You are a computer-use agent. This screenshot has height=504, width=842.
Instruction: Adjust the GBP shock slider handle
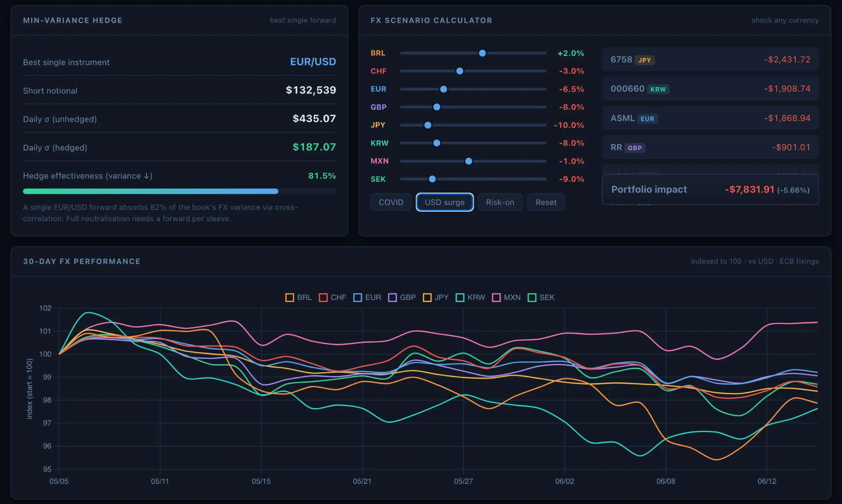click(437, 107)
